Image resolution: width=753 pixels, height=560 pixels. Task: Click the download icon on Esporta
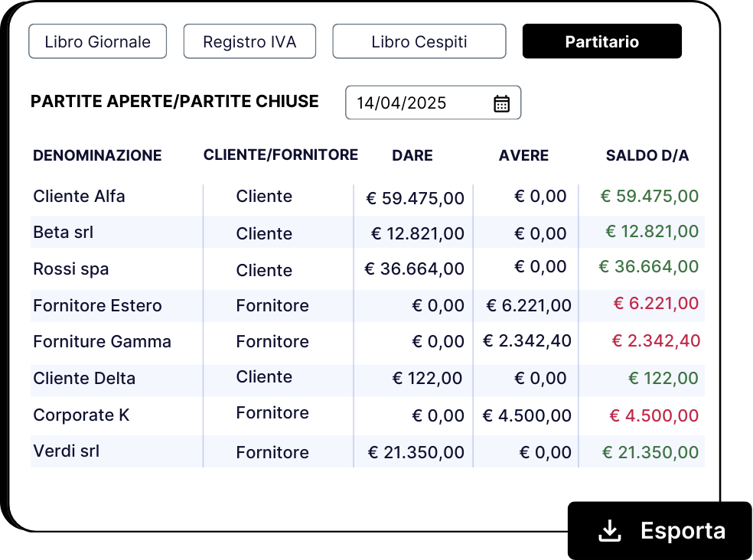(x=610, y=531)
